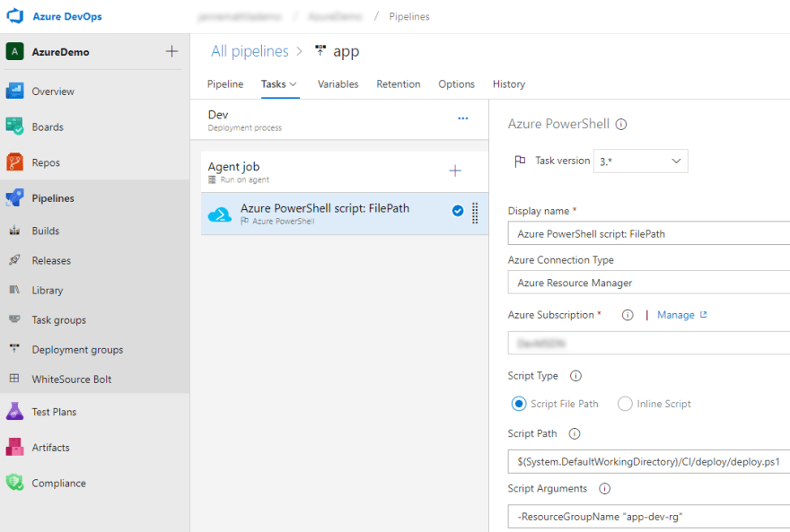Switch to the Retention tab

point(399,84)
